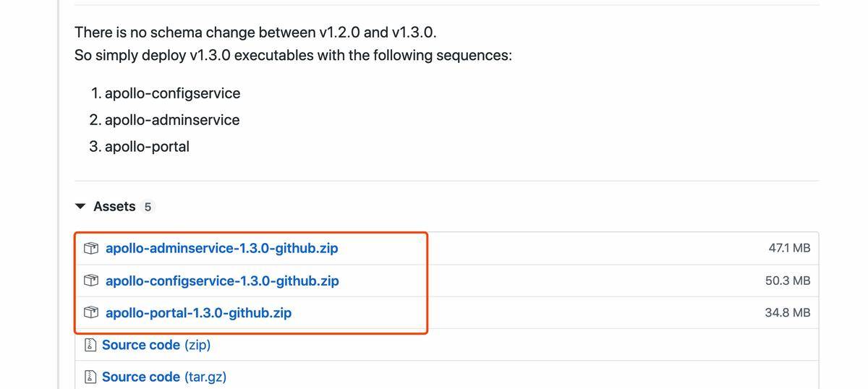868x389 pixels.
Task: Click the Assets count badge showing 5
Action: point(148,207)
